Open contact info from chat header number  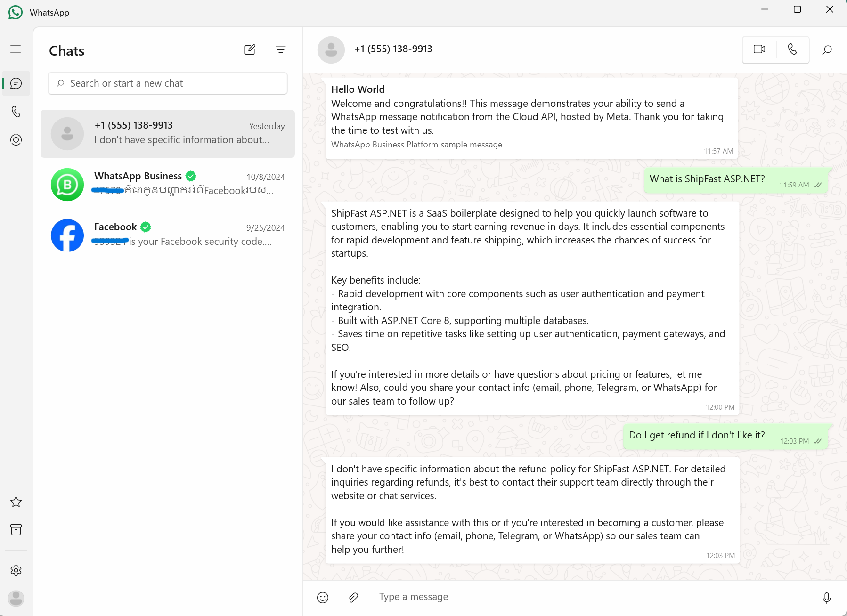393,49
